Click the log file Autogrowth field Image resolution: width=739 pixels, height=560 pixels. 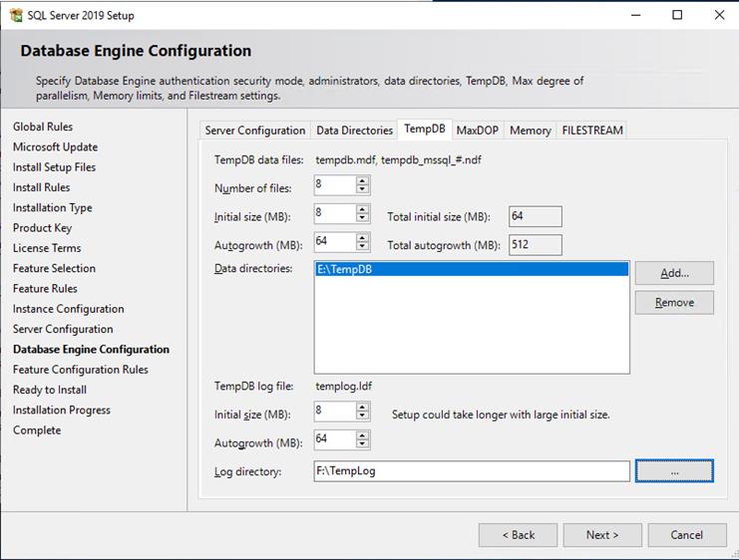coord(335,439)
